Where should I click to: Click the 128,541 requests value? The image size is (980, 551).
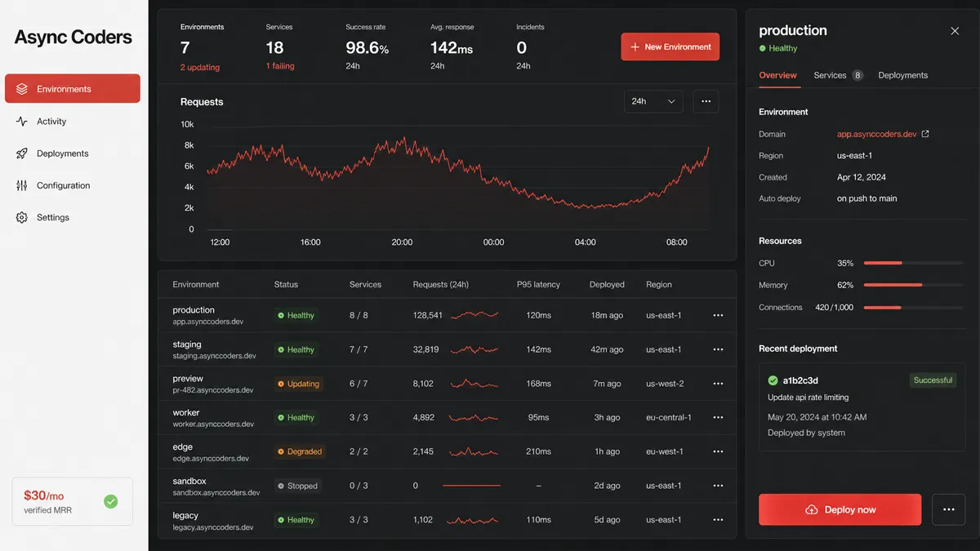[x=427, y=315]
